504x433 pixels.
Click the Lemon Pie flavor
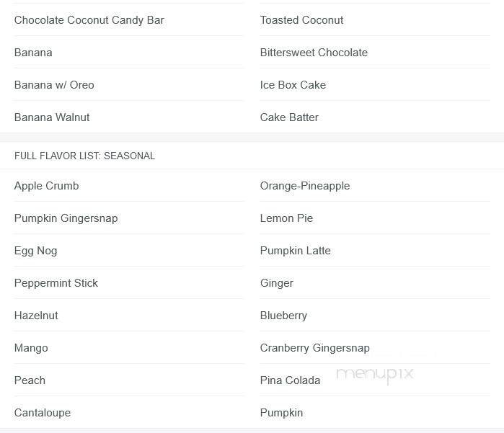coord(286,218)
